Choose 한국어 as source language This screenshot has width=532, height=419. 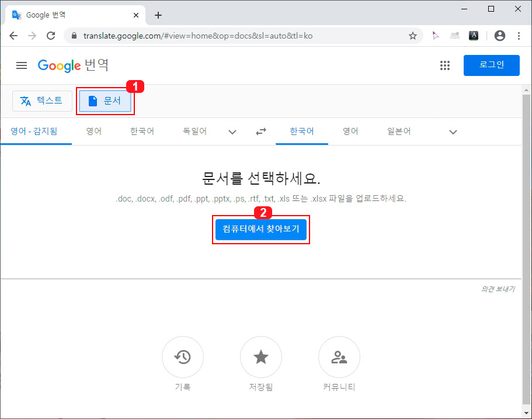(x=142, y=131)
